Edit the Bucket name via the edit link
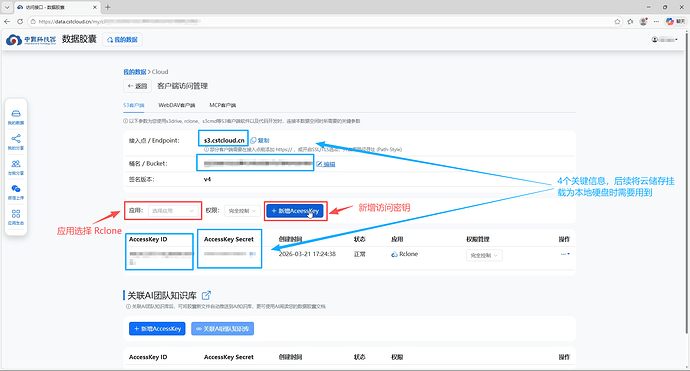 click(326, 164)
